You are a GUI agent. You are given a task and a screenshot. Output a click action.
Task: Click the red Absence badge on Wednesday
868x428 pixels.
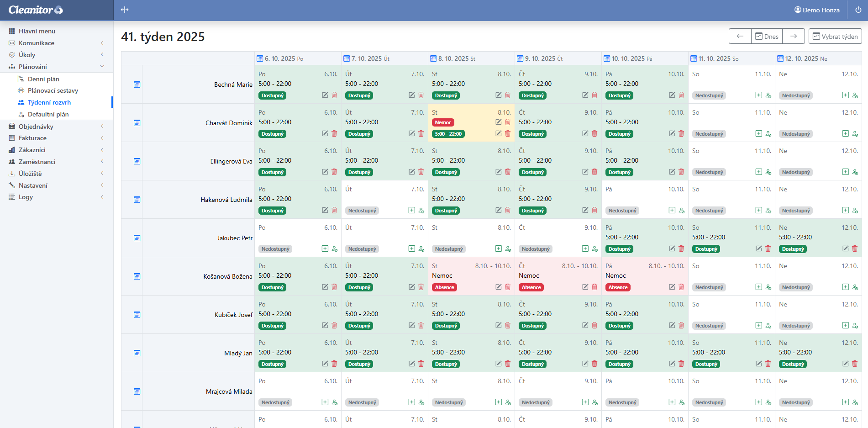point(444,287)
